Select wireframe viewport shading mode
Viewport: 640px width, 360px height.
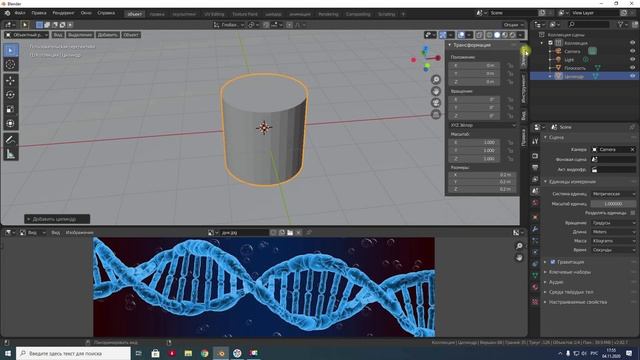coord(489,35)
